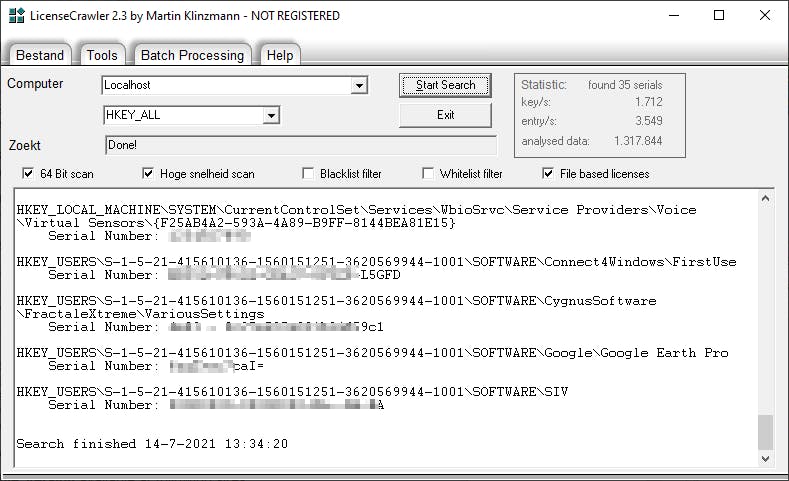Maximize the LicenseCrawler window

pyautogui.click(x=719, y=15)
